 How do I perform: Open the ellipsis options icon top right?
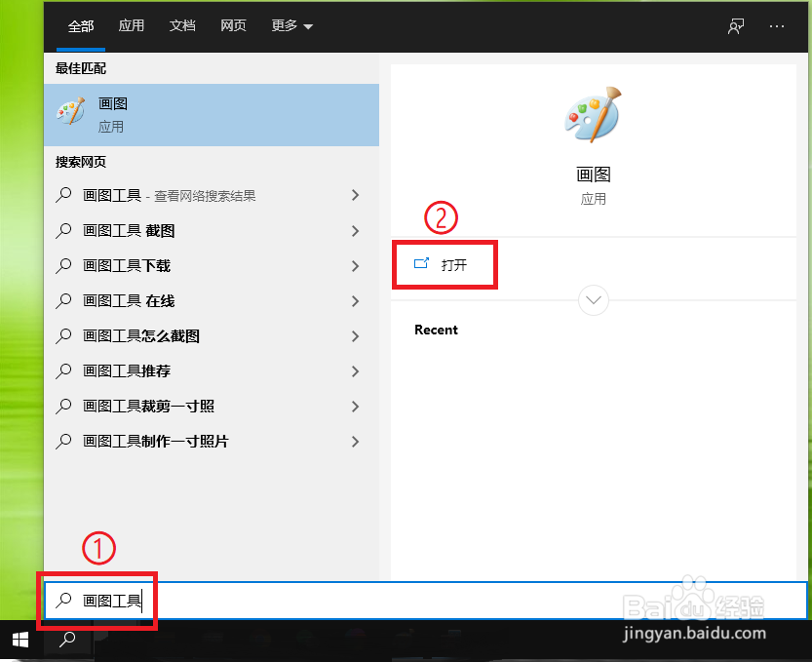click(x=777, y=26)
